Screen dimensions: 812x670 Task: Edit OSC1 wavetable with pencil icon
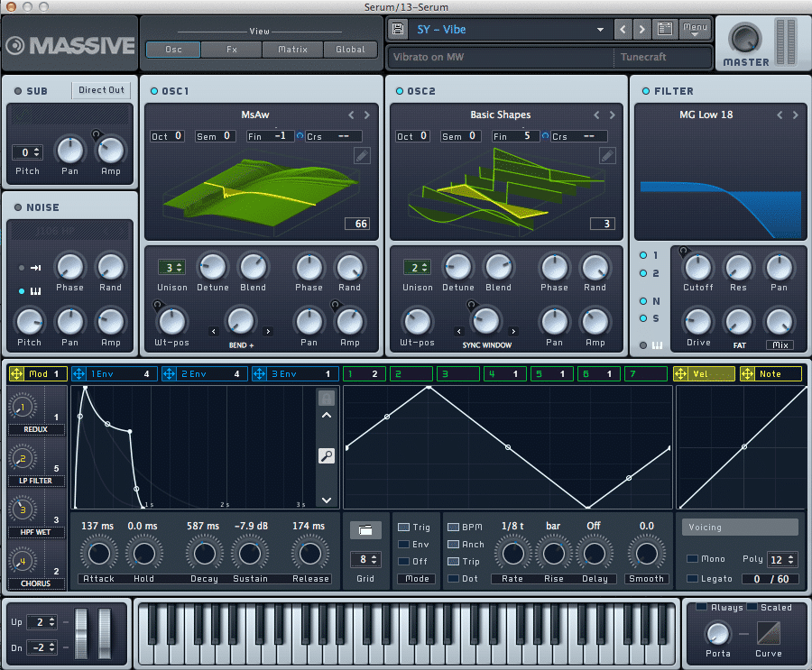[362, 155]
